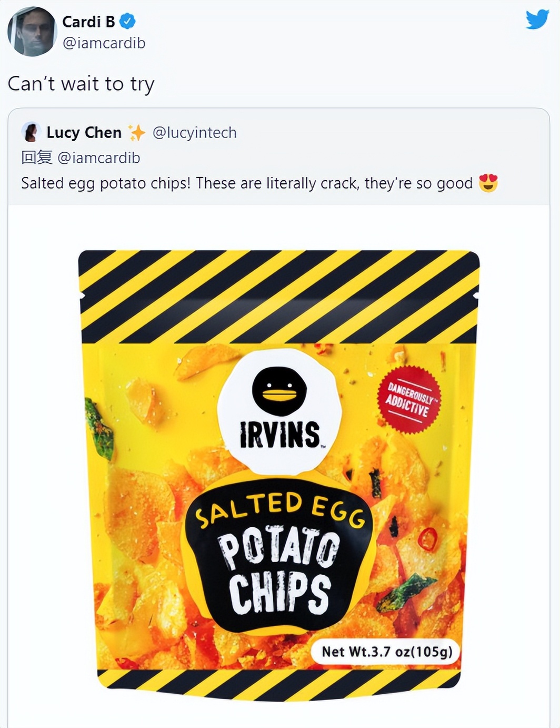Click the black-yellow striped bag top
The height and width of the screenshot is (728, 560).
(279, 297)
